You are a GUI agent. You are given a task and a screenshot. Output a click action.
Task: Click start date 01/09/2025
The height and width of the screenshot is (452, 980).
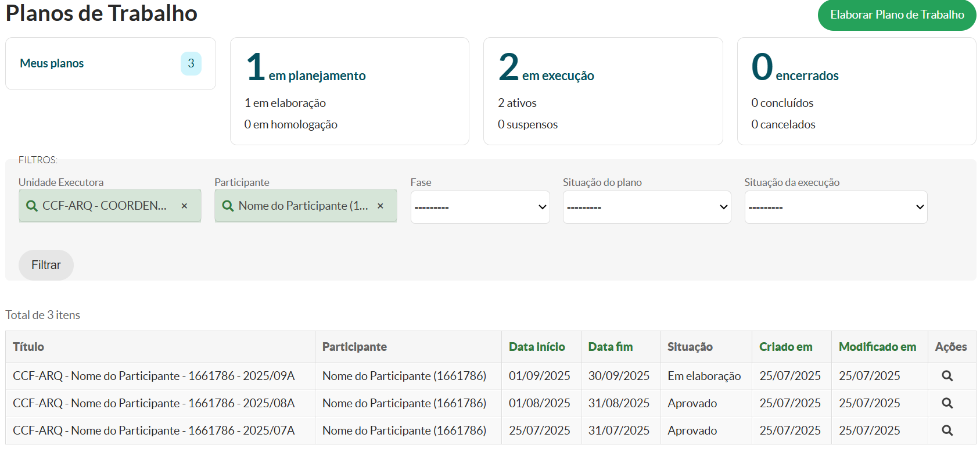(540, 376)
